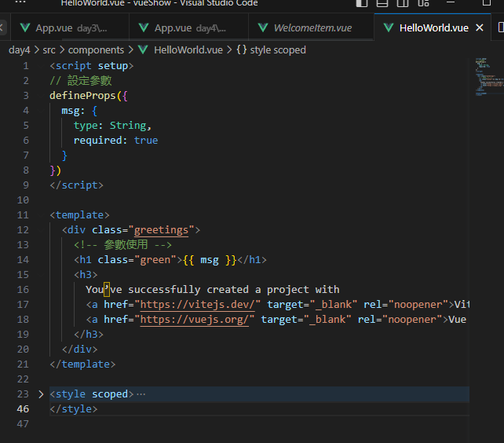Click the 'setup' attribute on line 1

click(x=113, y=66)
